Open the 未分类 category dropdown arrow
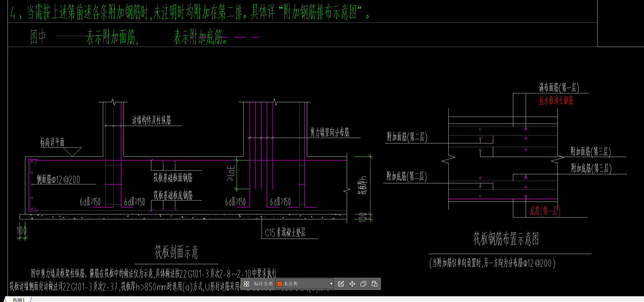The image size is (644, 302). pyautogui.click(x=331, y=284)
